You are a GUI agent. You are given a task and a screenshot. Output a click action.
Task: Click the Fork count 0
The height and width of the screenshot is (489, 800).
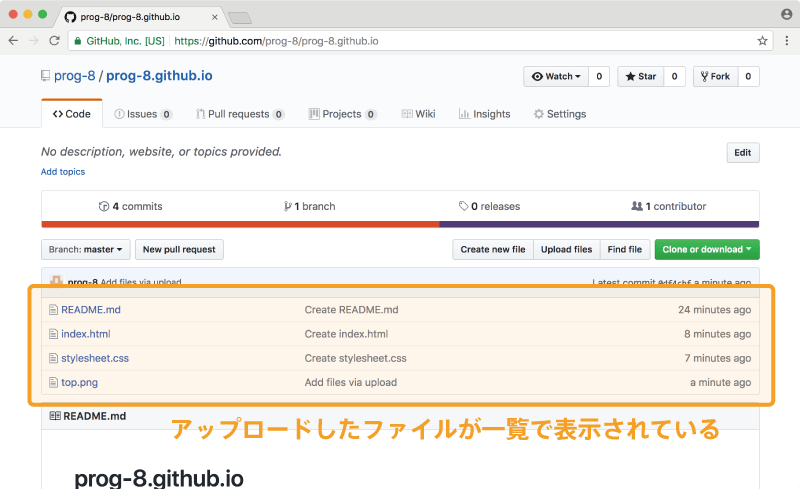[748, 77]
